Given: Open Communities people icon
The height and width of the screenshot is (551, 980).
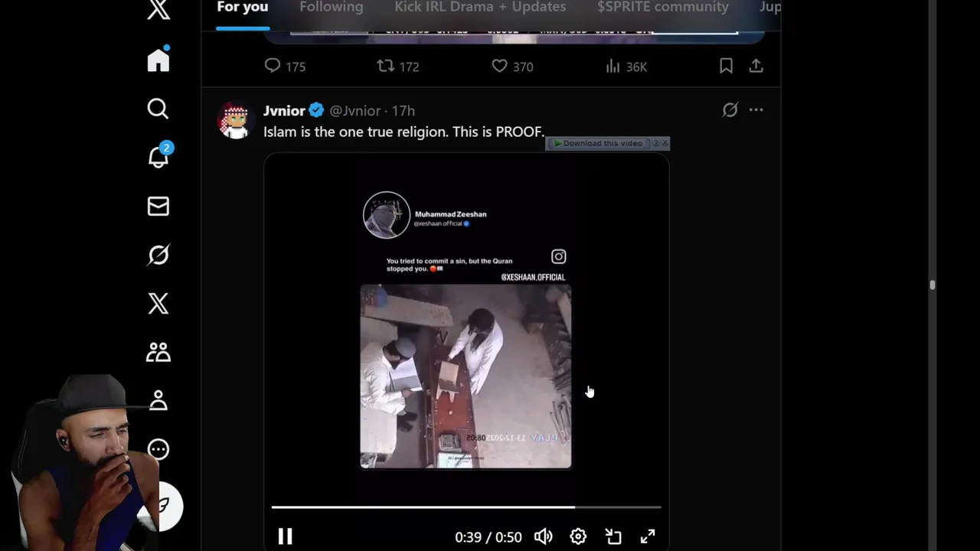Looking at the screenshot, I should tap(158, 352).
